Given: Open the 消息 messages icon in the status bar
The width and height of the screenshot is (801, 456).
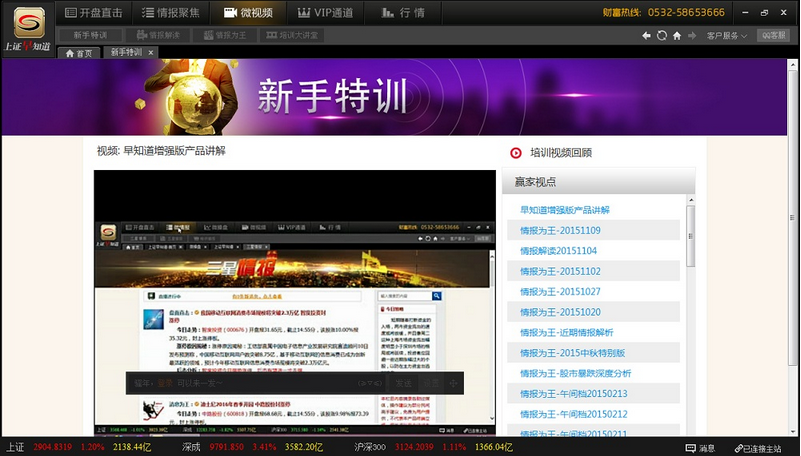Looking at the screenshot, I should [x=700, y=448].
